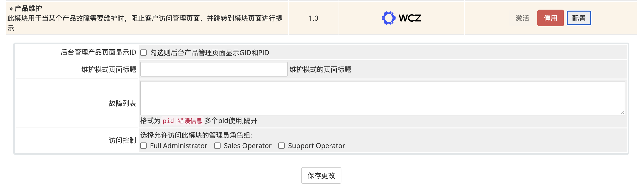Screen dimensions: 644x188
Task: Click the » chevron before 产品维护
Action: click(x=11, y=9)
